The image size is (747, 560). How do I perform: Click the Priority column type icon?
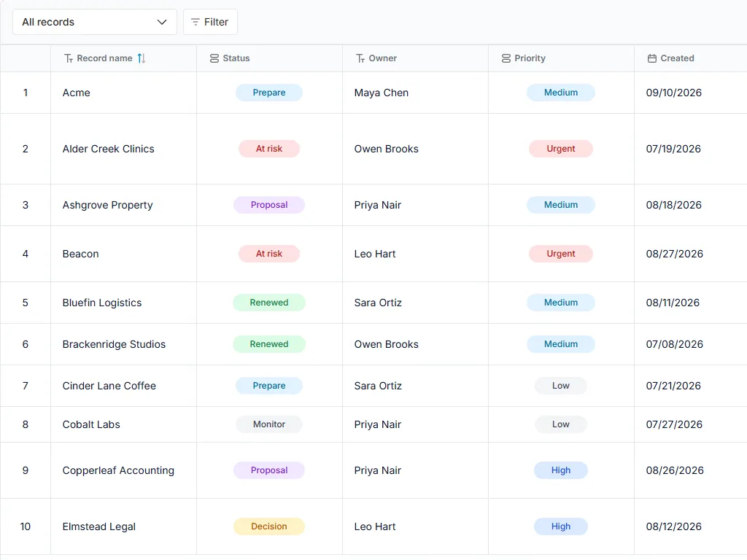[x=506, y=58]
